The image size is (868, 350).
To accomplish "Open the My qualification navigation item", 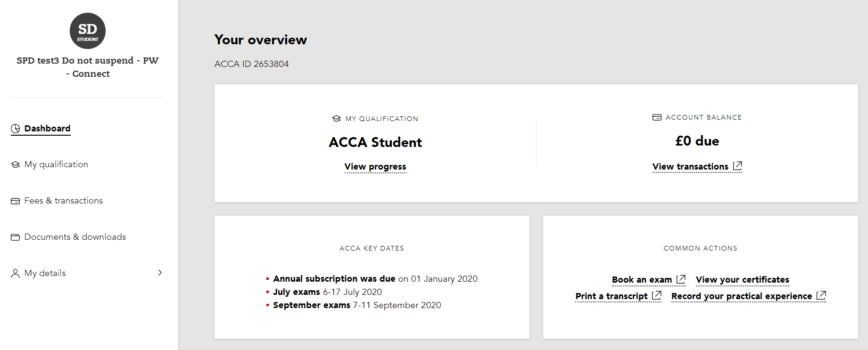I will tap(56, 164).
